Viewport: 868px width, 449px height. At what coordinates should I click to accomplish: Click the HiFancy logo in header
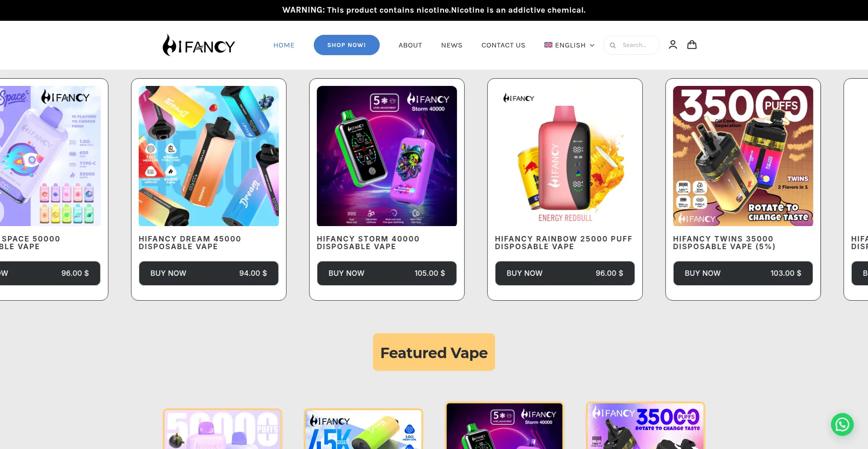pyautogui.click(x=199, y=45)
